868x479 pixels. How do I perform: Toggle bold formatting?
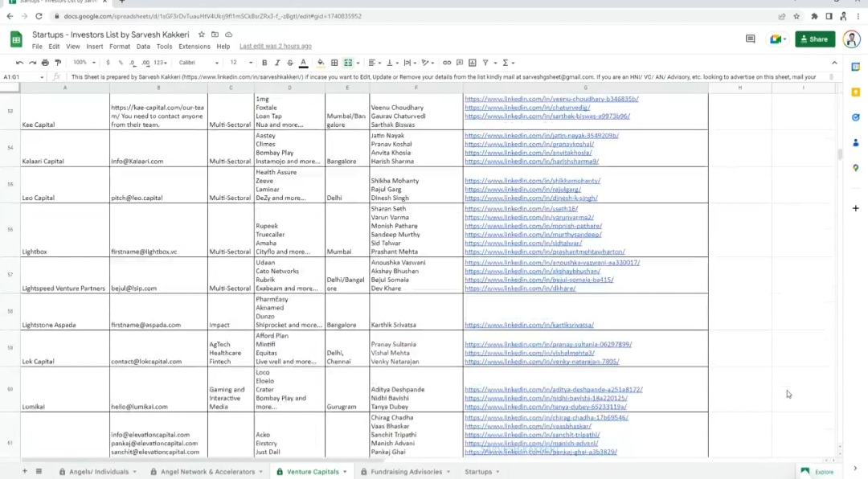pyautogui.click(x=264, y=63)
